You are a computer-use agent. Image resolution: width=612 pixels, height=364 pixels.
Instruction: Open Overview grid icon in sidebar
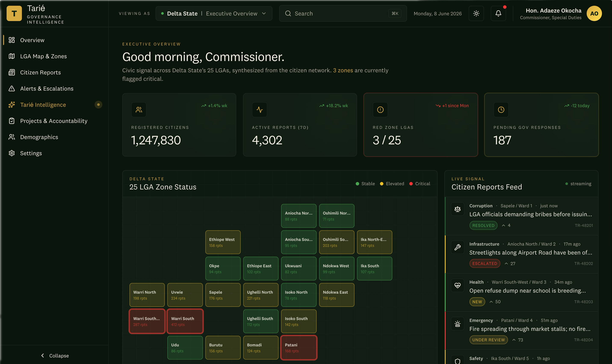pyautogui.click(x=12, y=40)
